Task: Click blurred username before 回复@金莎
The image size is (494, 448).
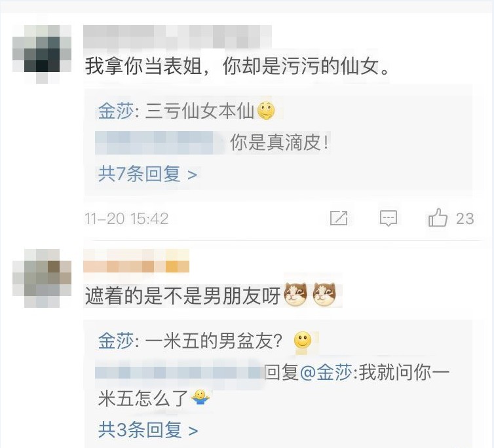Action: [179, 373]
